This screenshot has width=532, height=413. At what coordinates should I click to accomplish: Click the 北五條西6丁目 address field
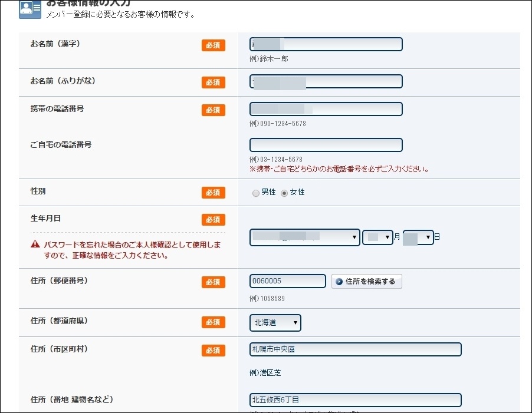point(355,400)
